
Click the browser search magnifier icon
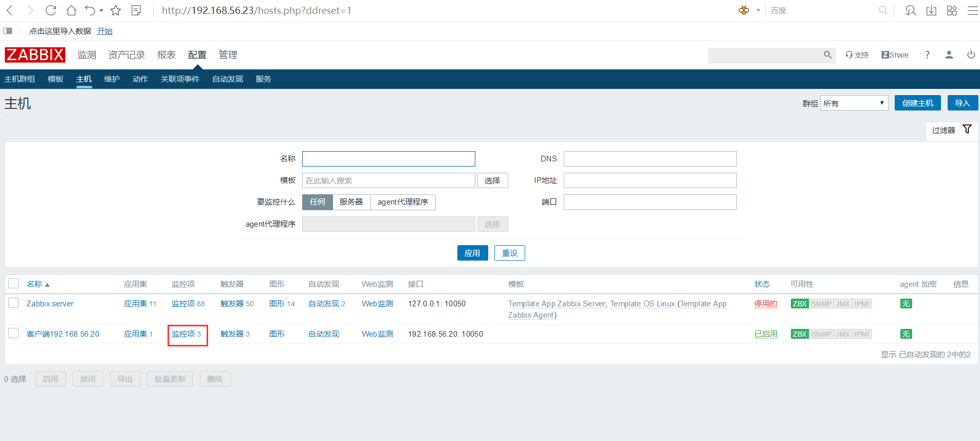tap(883, 10)
